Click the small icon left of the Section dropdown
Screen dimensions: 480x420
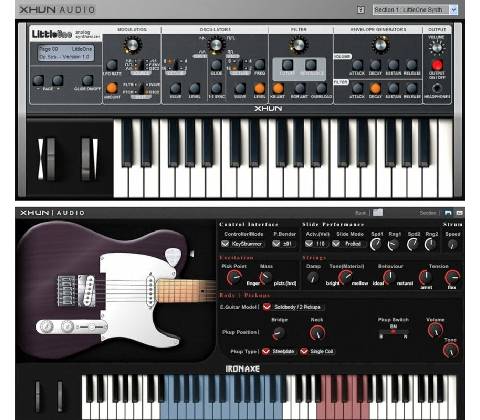361,10
